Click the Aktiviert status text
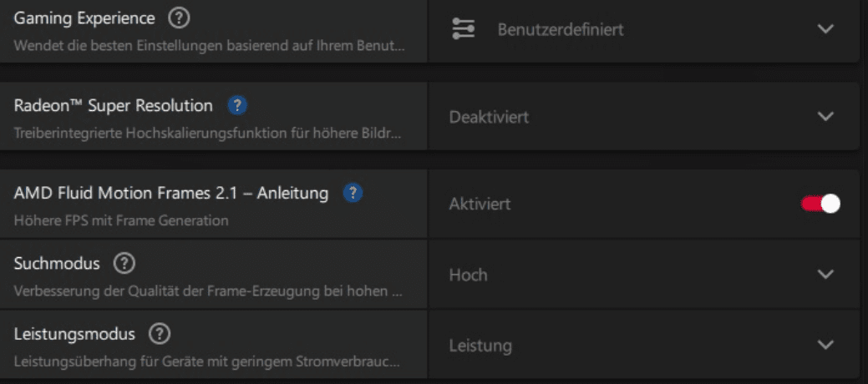Viewport: 868px width, 384px height. click(x=480, y=204)
